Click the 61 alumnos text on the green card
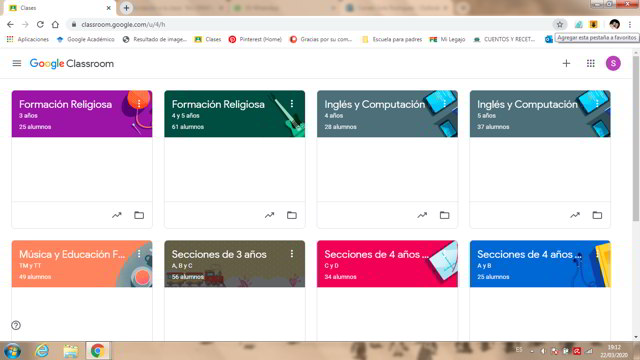 pyautogui.click(x=188, y=127)
